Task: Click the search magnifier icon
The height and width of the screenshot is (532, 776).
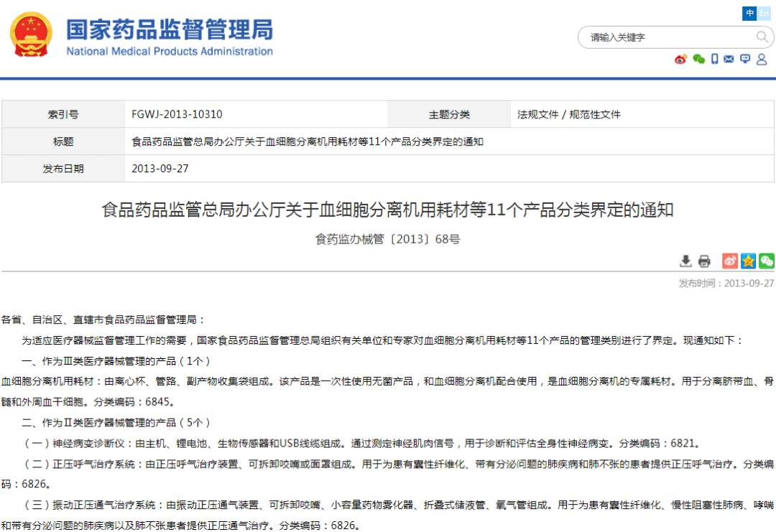Action: pyautogui.click(x=762, y=37)
